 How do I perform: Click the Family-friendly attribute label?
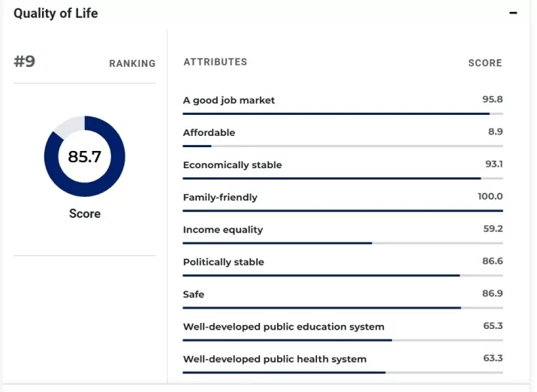[x=220, y=197]
